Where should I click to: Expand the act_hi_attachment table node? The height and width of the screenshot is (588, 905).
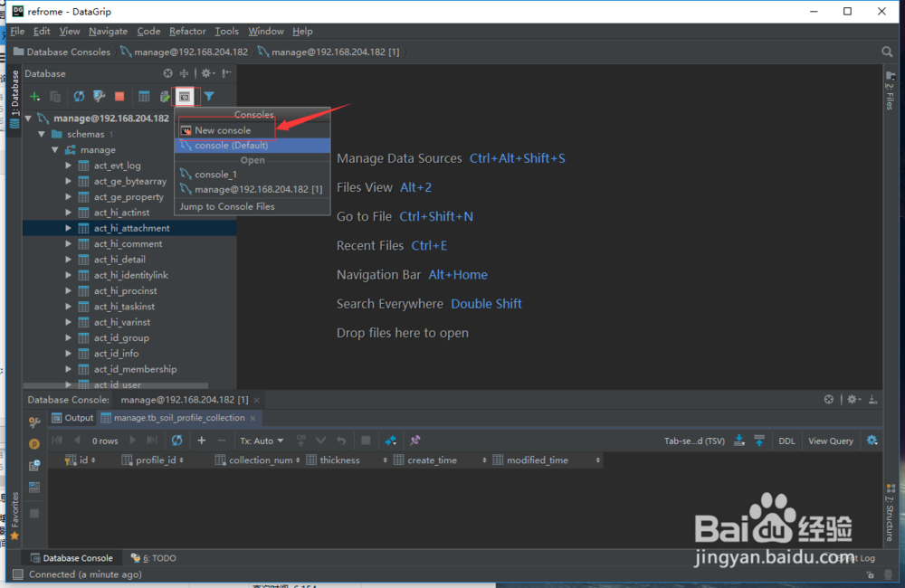[68, 228]
